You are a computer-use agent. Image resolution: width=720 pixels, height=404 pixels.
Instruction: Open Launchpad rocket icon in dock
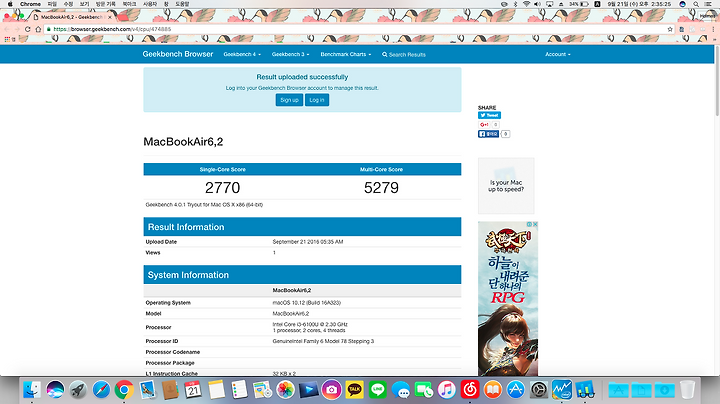point(78,390)
